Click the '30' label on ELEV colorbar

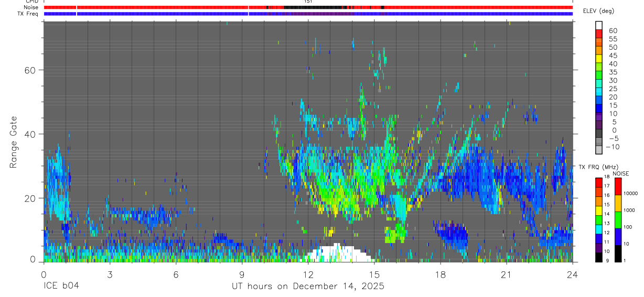pos(613,81)
